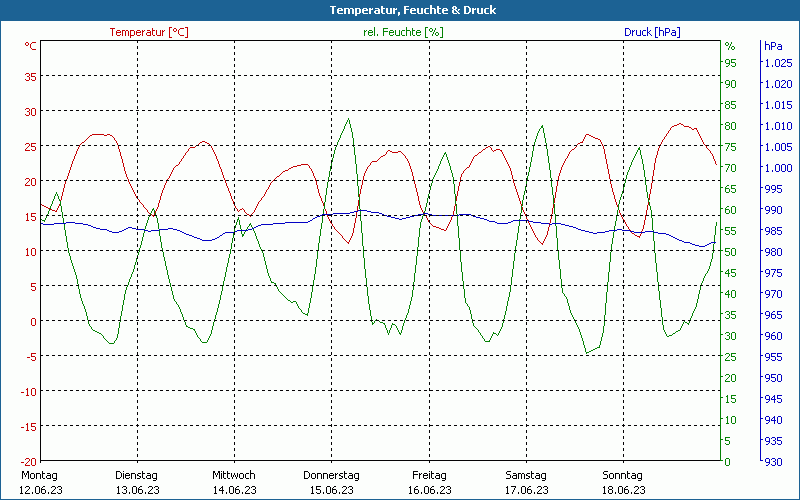Click the chart title Temperatur, Feuchte & Druck
The width and height of the screenshot is (800, 500).
(413, 10)
